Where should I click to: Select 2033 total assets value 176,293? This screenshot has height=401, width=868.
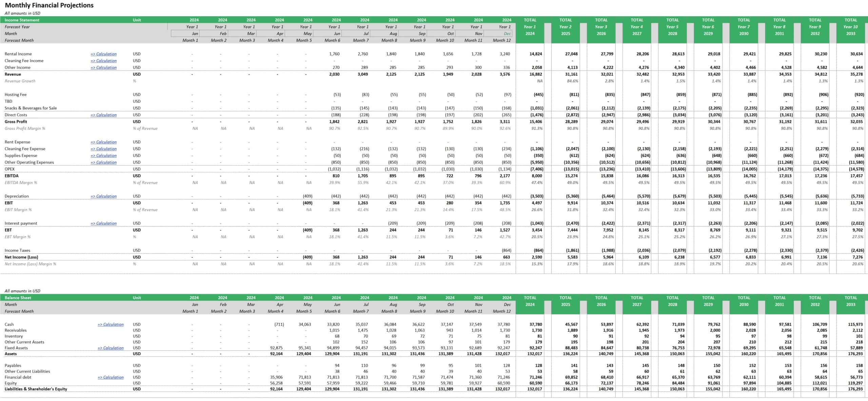tap(855, 354)
